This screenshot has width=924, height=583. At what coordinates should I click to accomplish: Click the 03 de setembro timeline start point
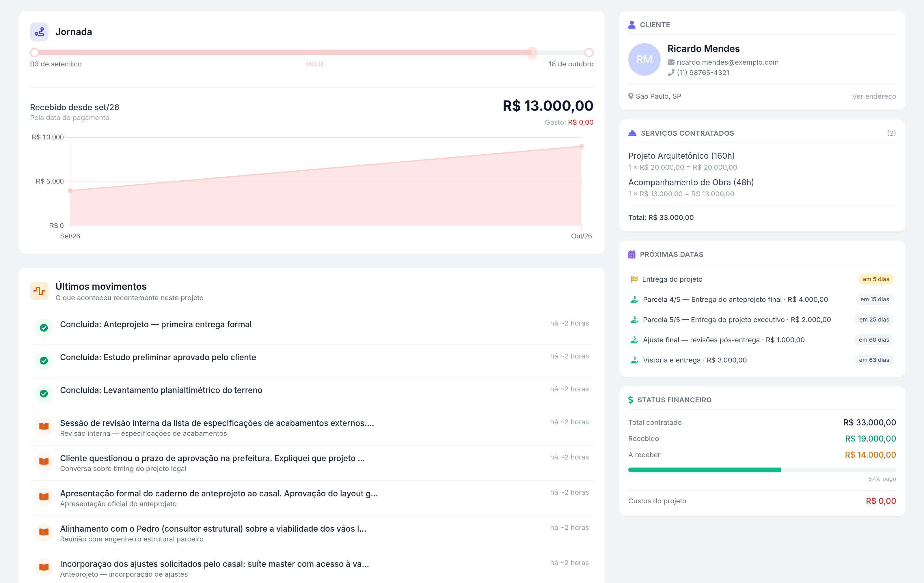point(35,53)
